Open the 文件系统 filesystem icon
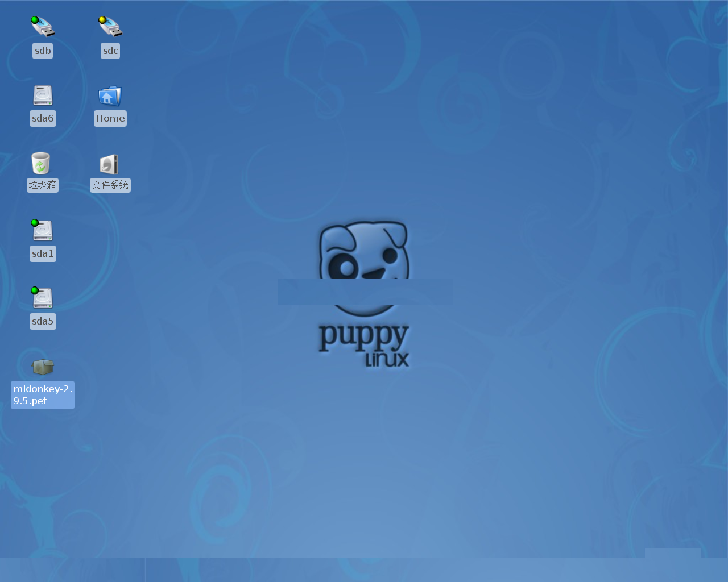 109,164
